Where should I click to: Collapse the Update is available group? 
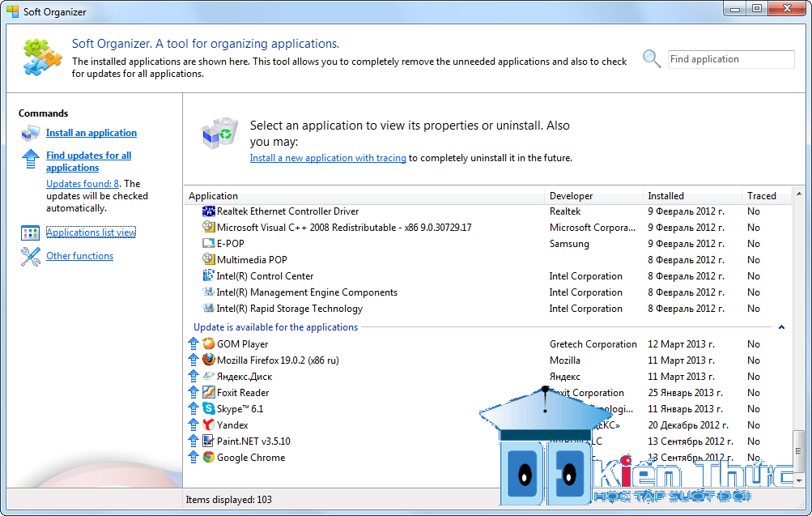781,327
